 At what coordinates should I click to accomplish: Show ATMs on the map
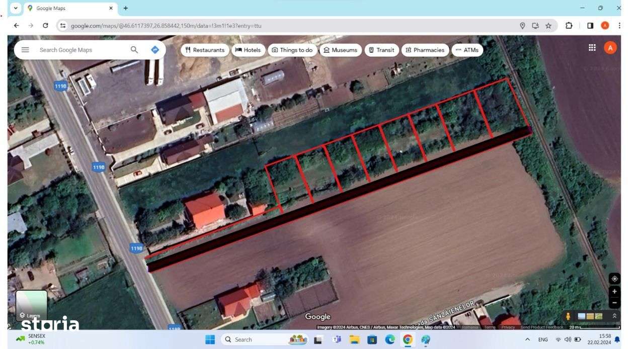(467, 50)
